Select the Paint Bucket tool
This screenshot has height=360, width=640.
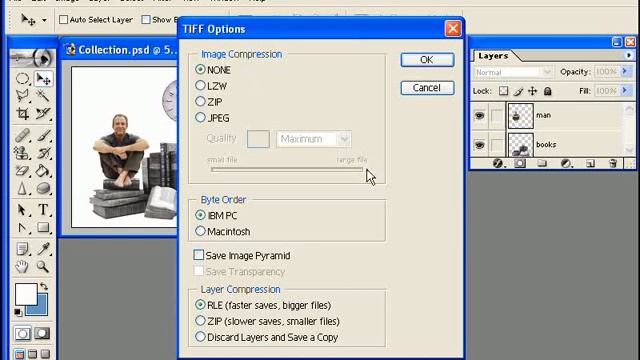pos(43,171)
